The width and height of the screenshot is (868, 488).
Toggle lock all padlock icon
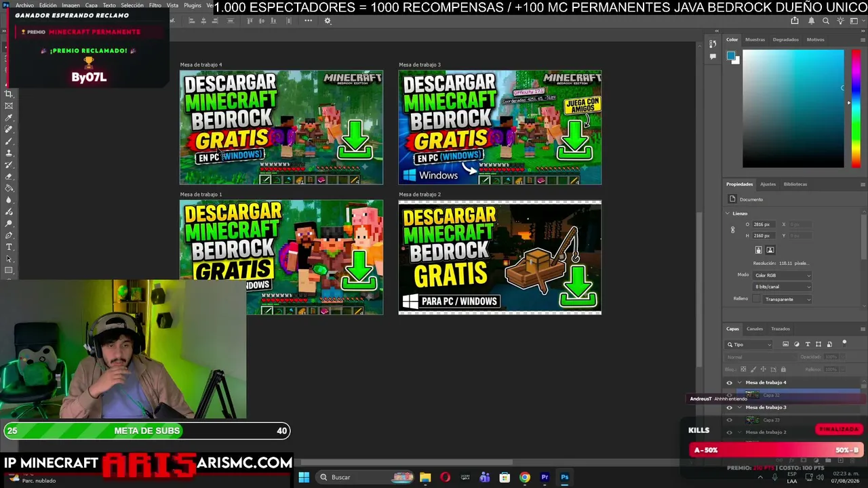[x=784, y=369]
